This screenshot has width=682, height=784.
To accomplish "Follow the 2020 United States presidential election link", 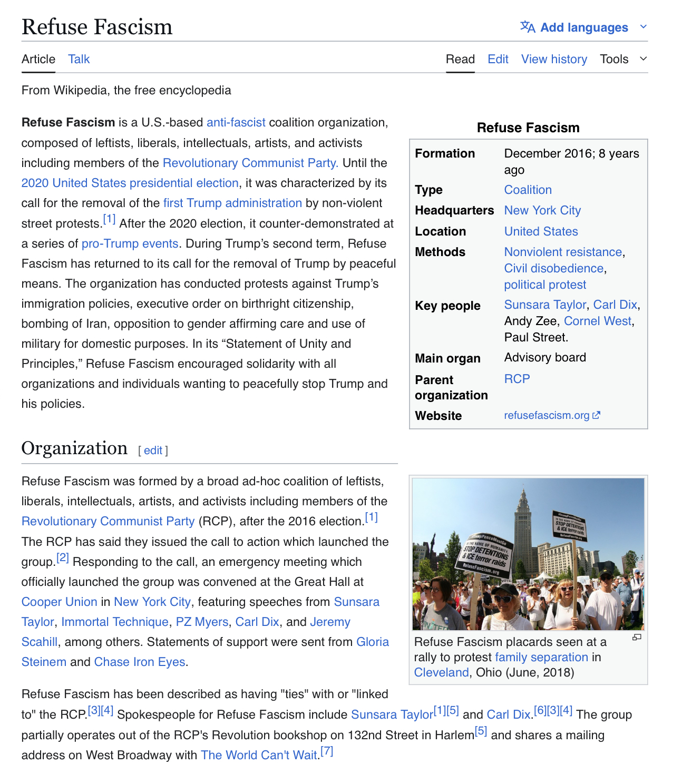I will click(130, 183).
